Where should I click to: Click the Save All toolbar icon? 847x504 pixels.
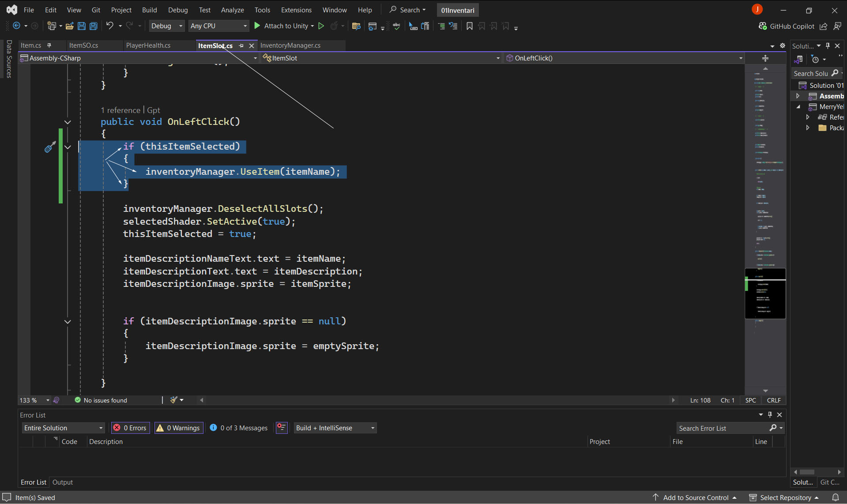point(94,26)
